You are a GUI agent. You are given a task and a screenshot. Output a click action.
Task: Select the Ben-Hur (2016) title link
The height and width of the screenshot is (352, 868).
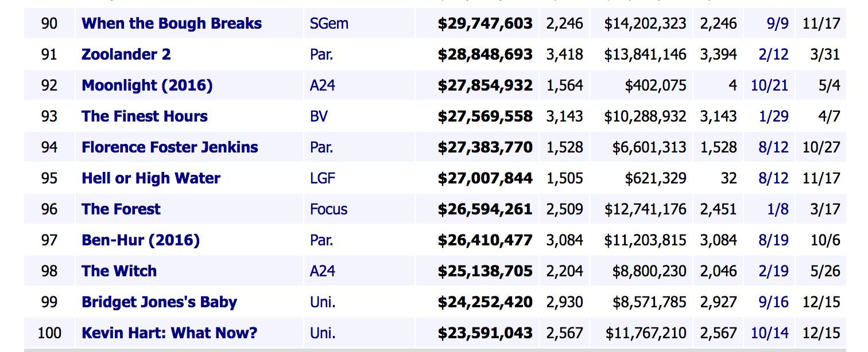pos(141,240)
